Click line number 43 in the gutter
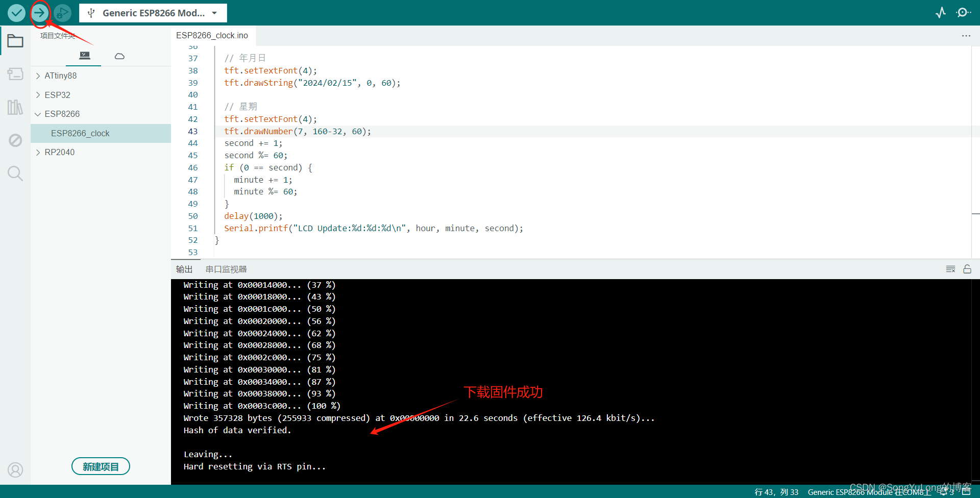Viewport: 980px width, 498px height. click(192, 131)
